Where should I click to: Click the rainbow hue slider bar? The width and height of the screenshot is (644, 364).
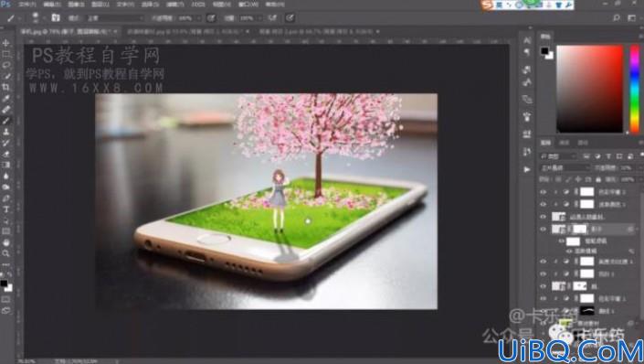coord(635,89)
